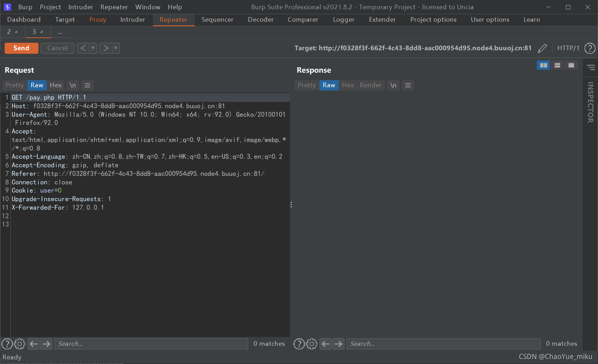Screen dimensions: 598x364
Task: Switch to the User options tab
Action: pos(490,20)
